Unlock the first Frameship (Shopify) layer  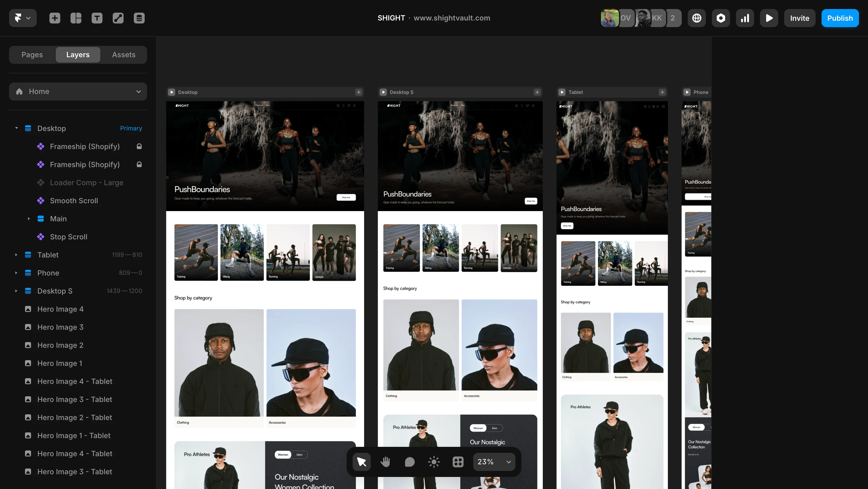tap(139, 146)
